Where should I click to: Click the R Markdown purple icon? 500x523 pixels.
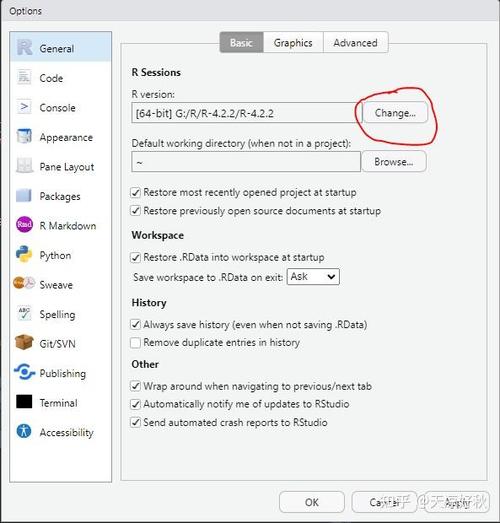(x=24, y=224)
